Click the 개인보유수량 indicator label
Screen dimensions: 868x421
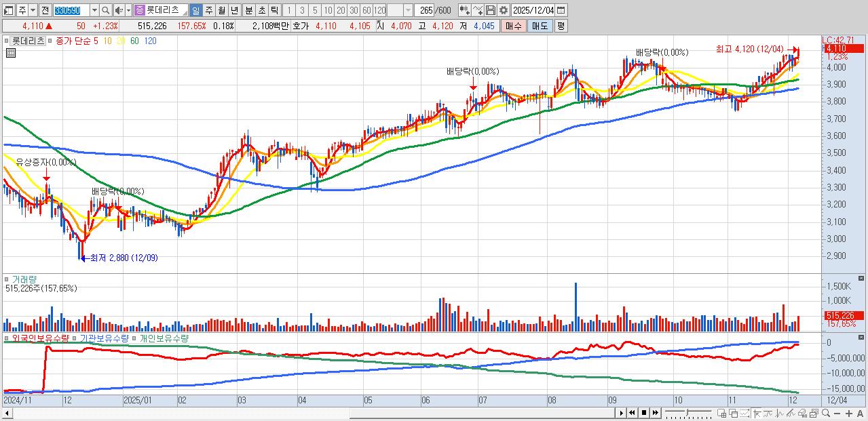164,338
